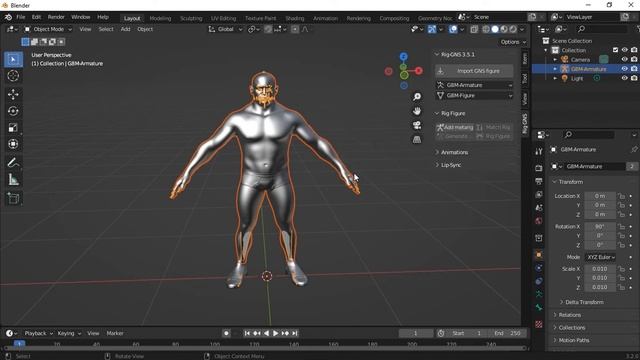Viewport: 640px width, 360px height.
Task: Toggle X-ray mode in viewport header
Action: [x=474, y=29]
